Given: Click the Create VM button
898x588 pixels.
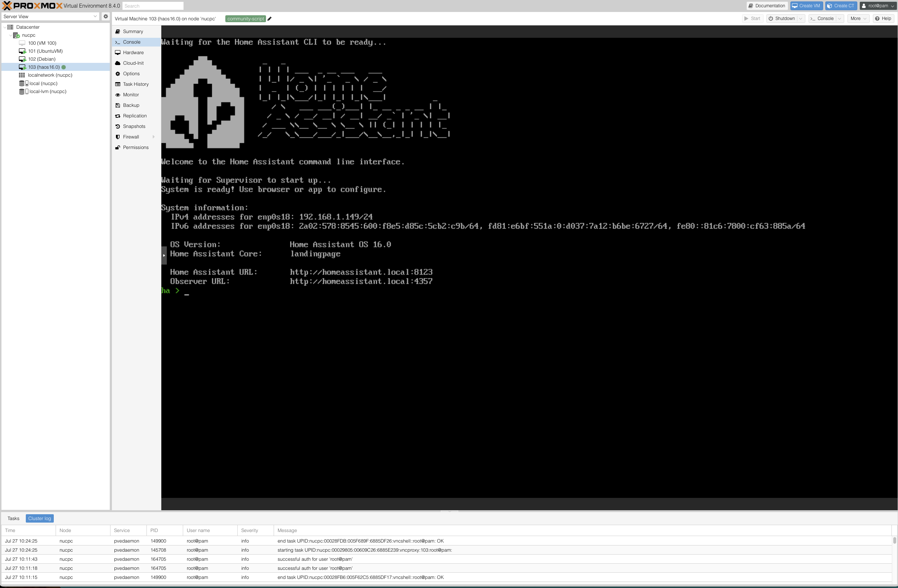Looking at the screenshot, I should (x=806, y=6).
